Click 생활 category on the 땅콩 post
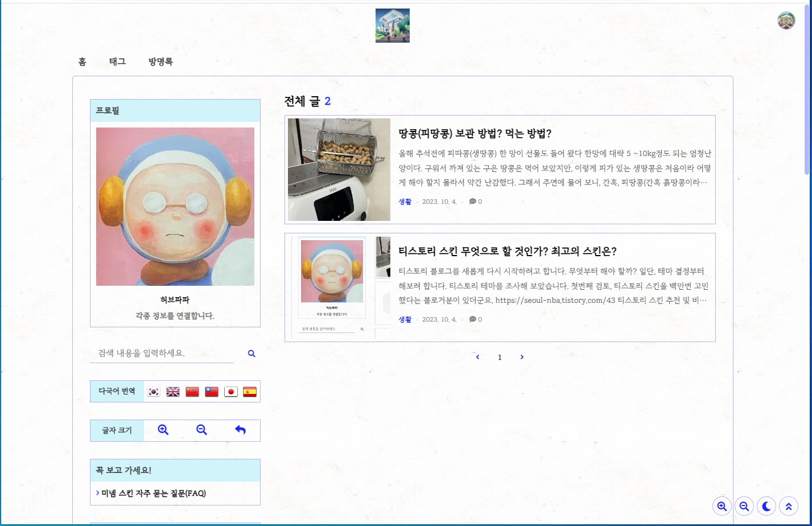Viewport: 812px width, 526px height. pos(405,202)
